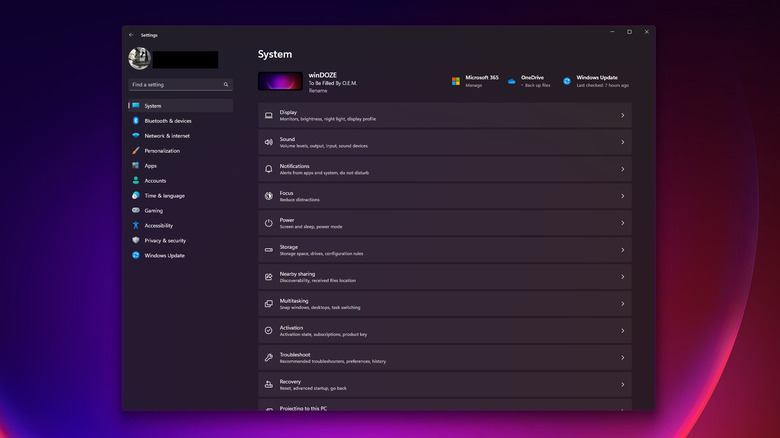Click the OneDrive cloud icon

pyautogui.click(x=511, y=81)
